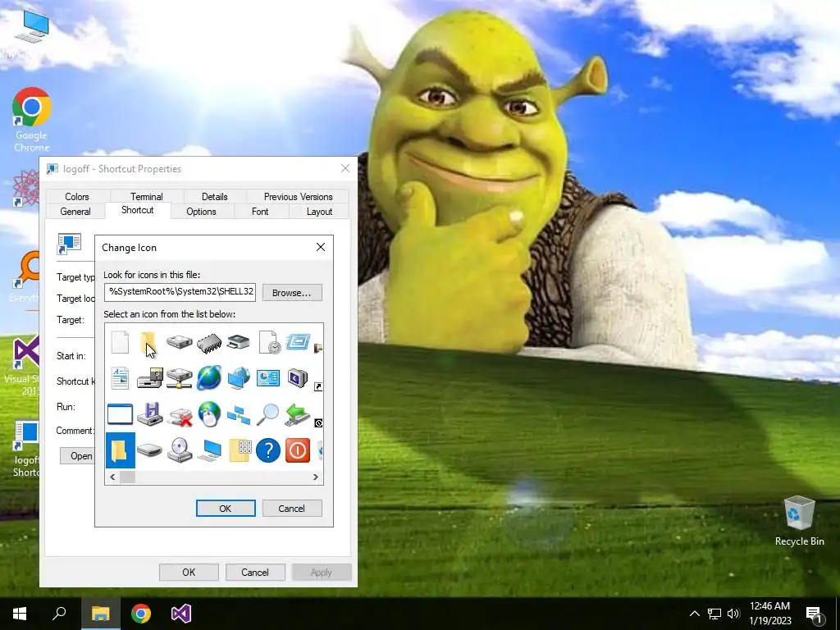The height and width of the screenshot is (630, 840).
Task: Select the globe with mouse icon
Action: click(209, 414)
